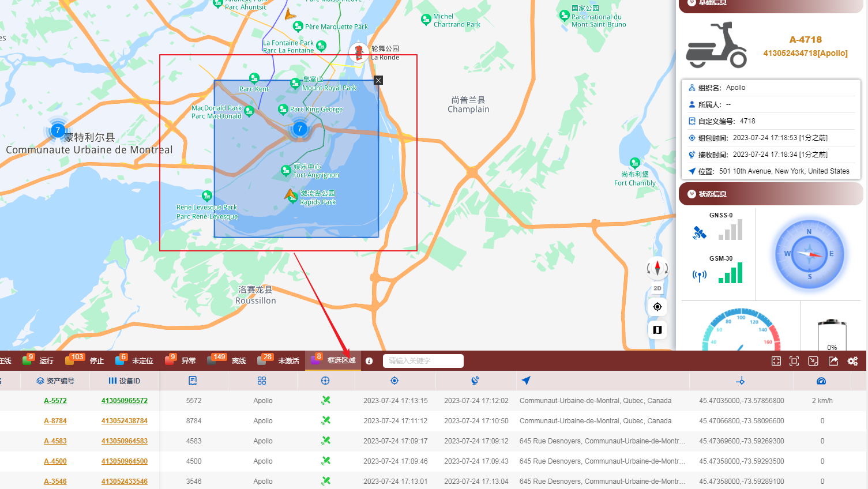The width and height of the screenshot is (868, 489).
Task: Click the locate-me target button on map
Action: pos(657,307)
